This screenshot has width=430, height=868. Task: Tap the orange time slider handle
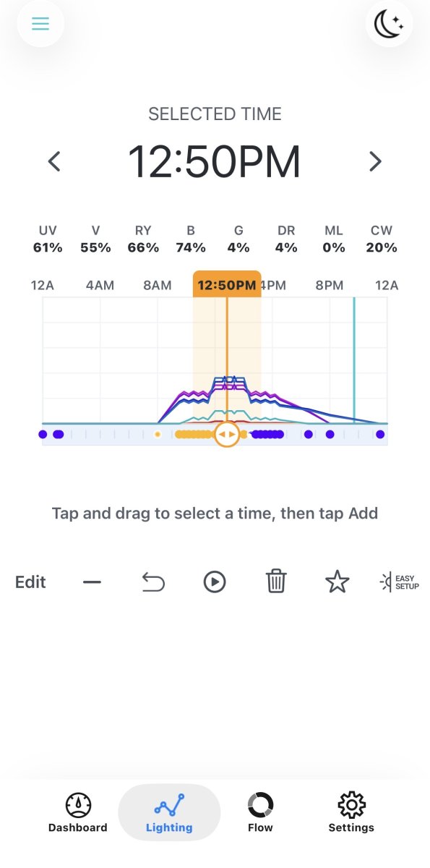pos(227,434)
